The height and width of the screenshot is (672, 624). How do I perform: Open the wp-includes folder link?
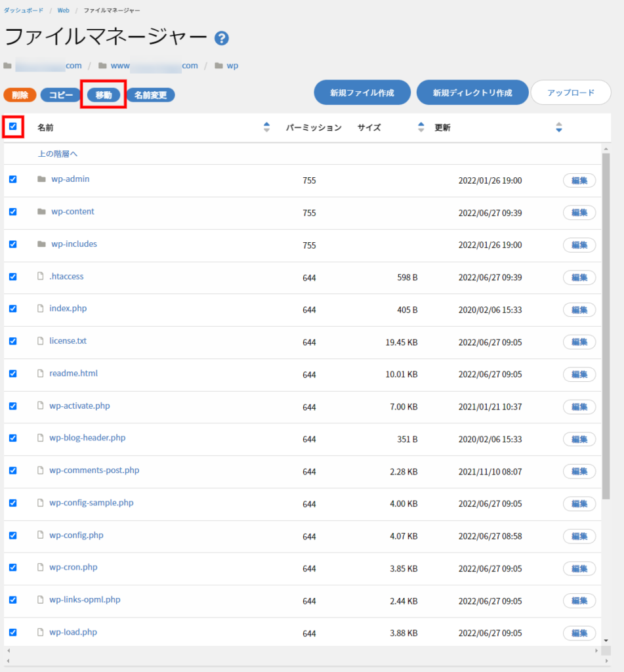tap(74, 244)
